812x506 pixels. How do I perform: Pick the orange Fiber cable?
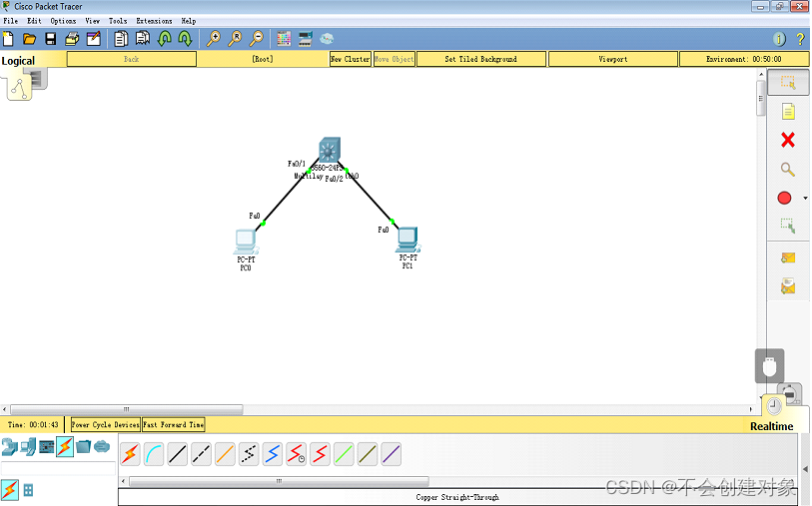tap(225, 454)
